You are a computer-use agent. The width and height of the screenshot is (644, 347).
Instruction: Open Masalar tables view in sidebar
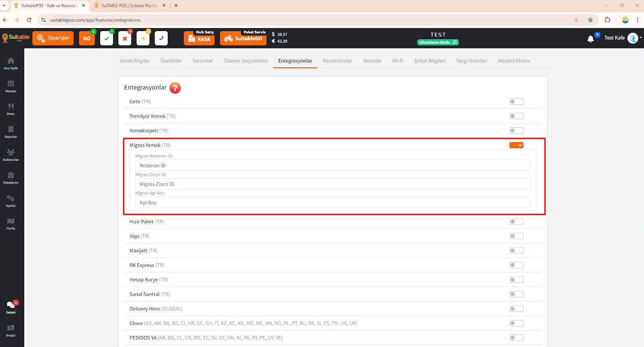point(11,86)
